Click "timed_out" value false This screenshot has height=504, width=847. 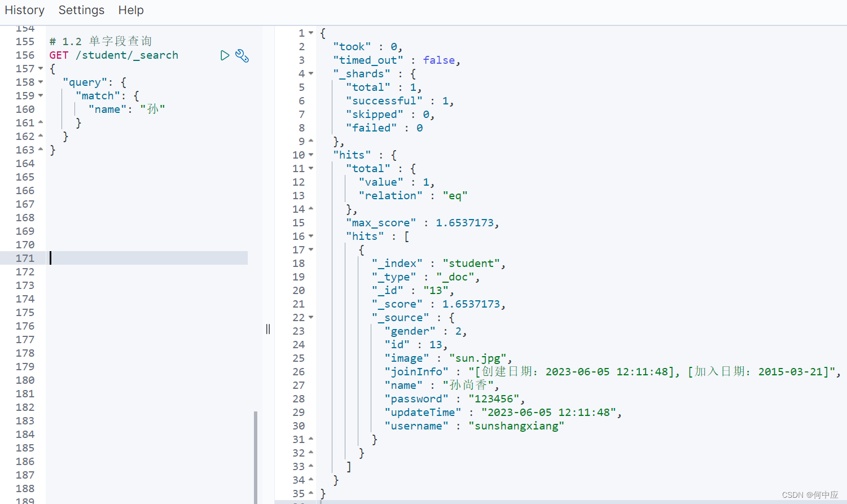click(439, 60)
